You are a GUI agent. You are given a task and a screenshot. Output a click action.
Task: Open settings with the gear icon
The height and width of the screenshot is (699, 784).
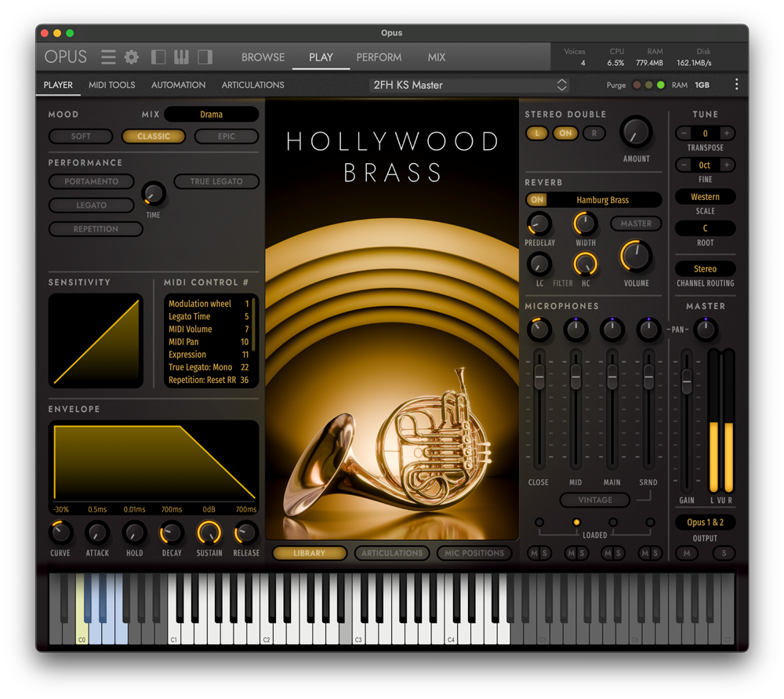point(132,57)
